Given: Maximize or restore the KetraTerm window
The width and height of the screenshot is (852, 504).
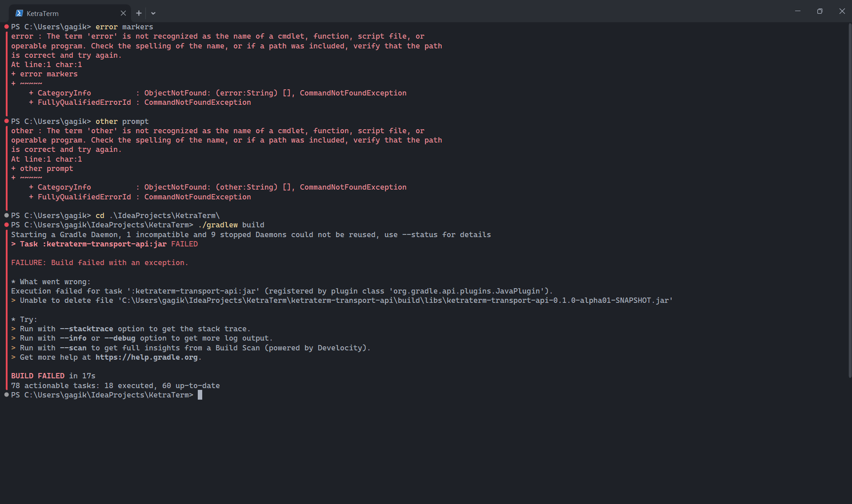Looking at the screenshot, I should 820,11.
